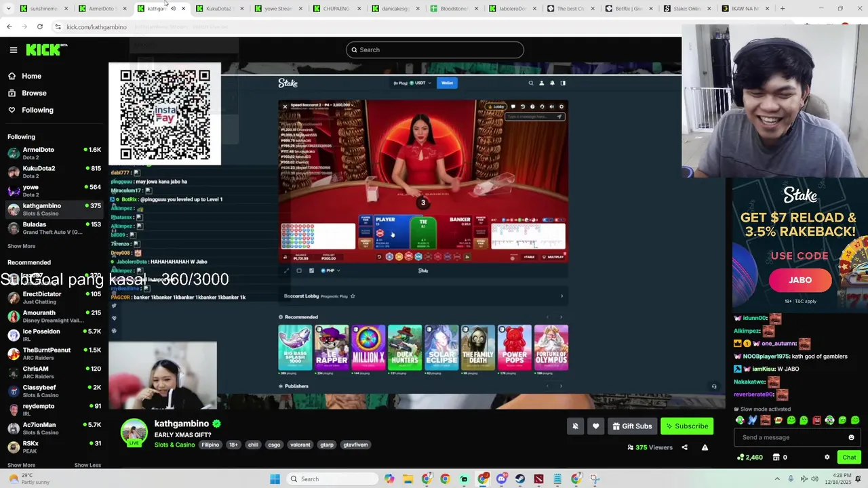868x488 pixels.
Task: Open KukuDota2 channel in sidebar
Action: [x=54, y=171]
